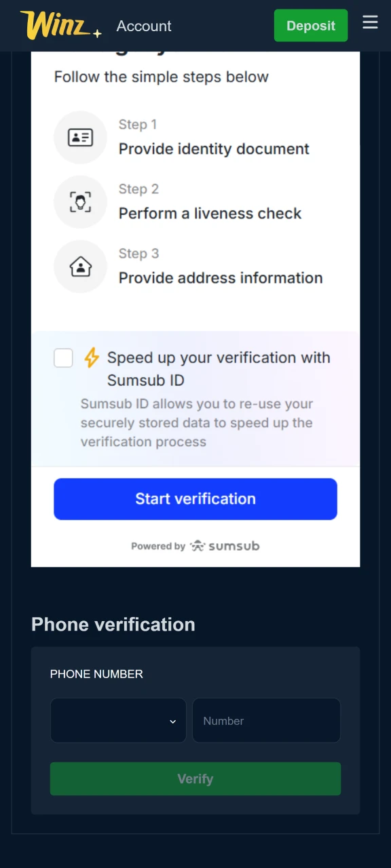This screenshot has width=391, height=868.
Task: Click the green Deposit button
Action: (x=310, y=25)
